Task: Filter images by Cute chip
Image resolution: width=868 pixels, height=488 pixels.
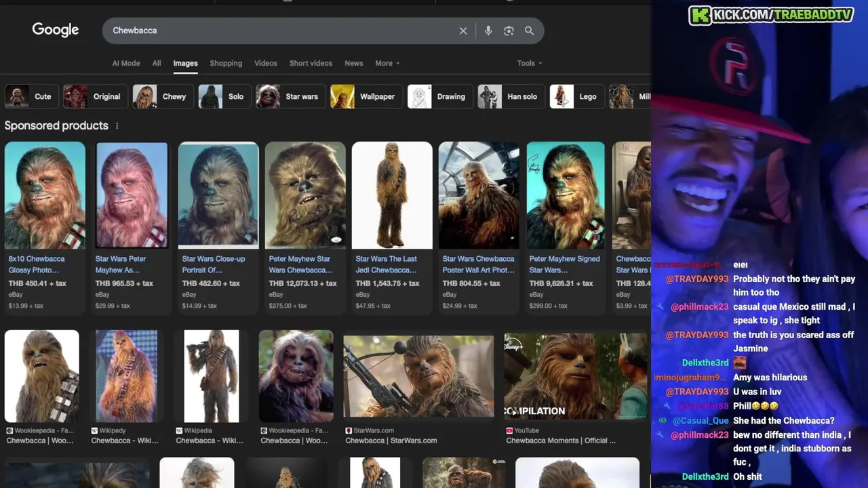Action: tap(31, 96)
